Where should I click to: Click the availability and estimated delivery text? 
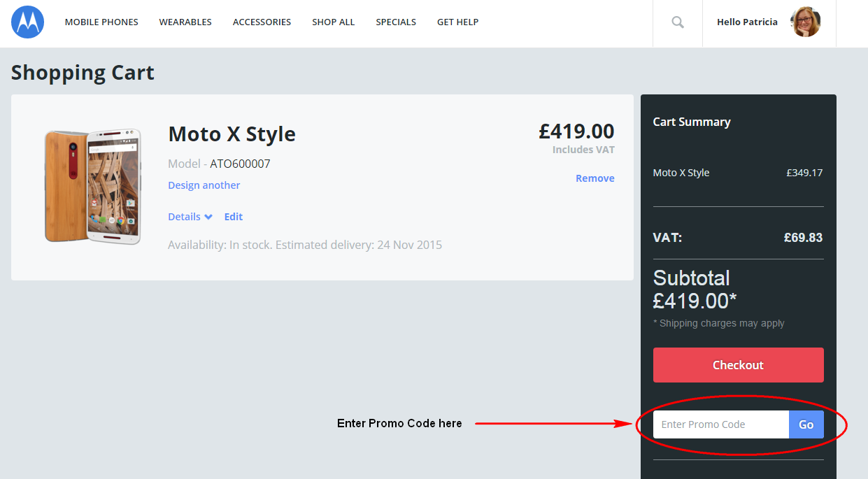pyautogui.click(x=305, y=245)
